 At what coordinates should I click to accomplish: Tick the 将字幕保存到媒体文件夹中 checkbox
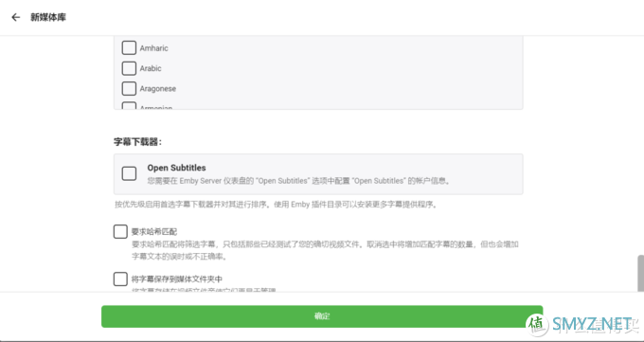click(120, 279)
